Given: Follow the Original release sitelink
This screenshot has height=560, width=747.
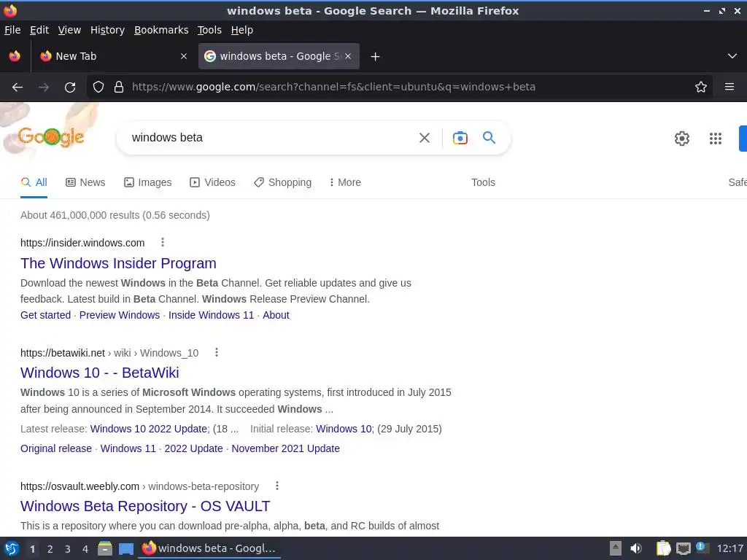Looking at the screenshot, I should 55,448.
